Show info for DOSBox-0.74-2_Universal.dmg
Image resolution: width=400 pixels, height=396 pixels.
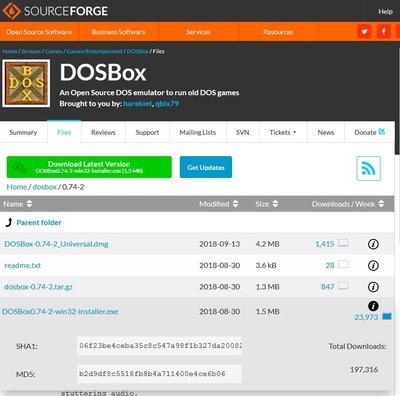point(373,244)
